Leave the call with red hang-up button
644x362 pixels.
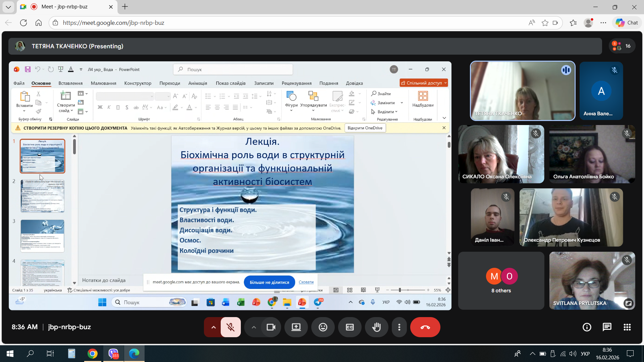(425, 327)
